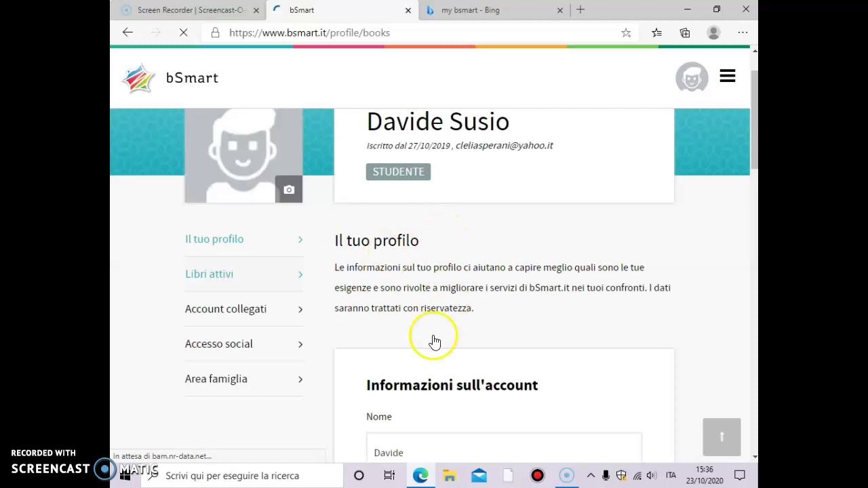Open the user avatar menu in the header

point(692,77)
